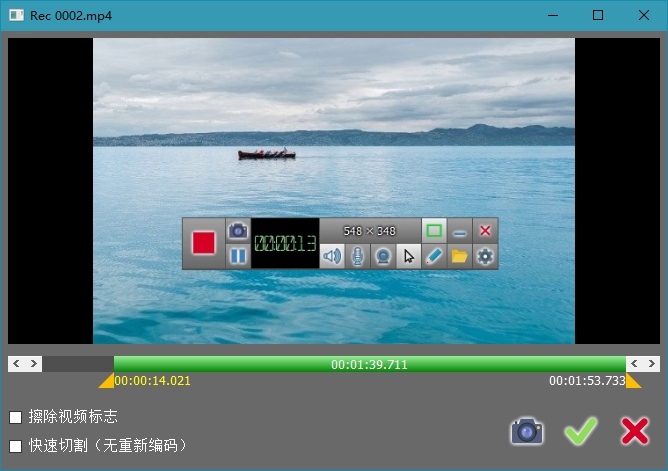668x471 pixels.
Task: Step start marker back with left arrow
Action: 17,364
